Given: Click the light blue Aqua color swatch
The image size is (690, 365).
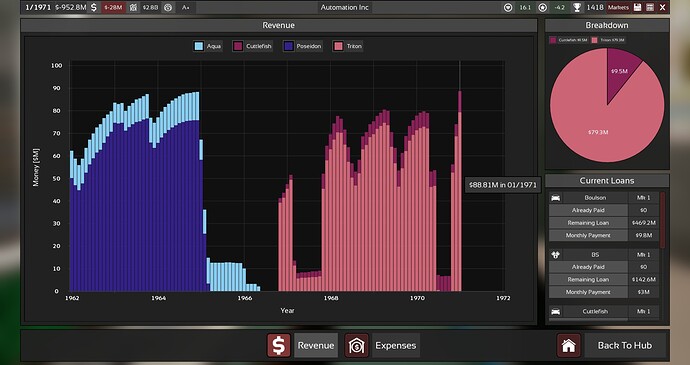Looking at the screenshot, I should 199,46.
